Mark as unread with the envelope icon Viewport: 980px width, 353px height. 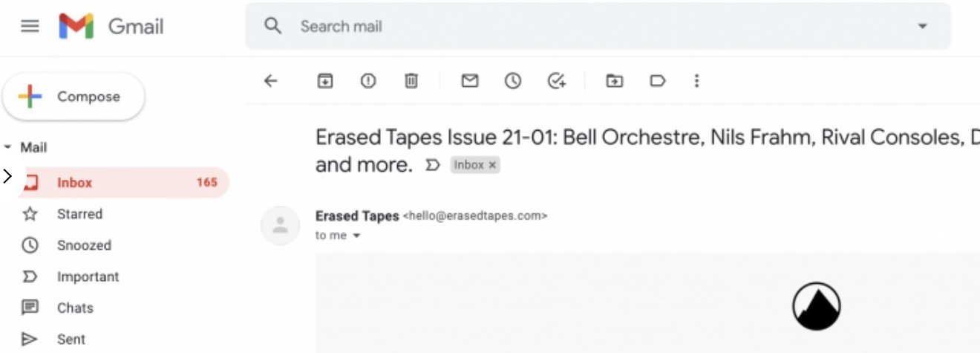coord(469,81)
